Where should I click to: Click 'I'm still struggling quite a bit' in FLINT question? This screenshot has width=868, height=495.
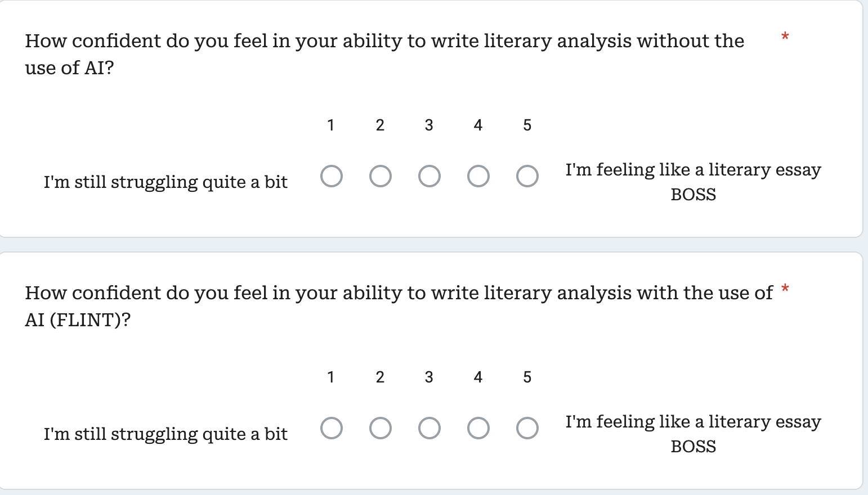tap(165, 434)
